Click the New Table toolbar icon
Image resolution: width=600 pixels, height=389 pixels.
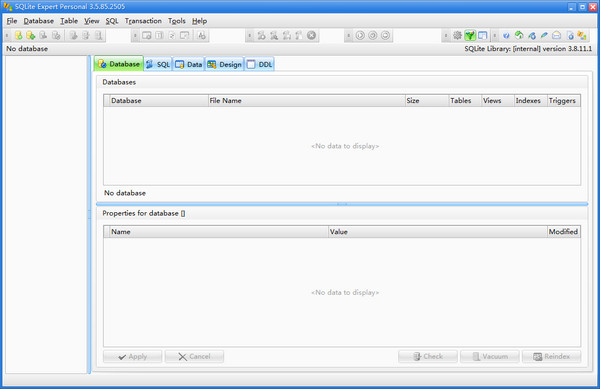pyautogui.click(x=147, y=36)
